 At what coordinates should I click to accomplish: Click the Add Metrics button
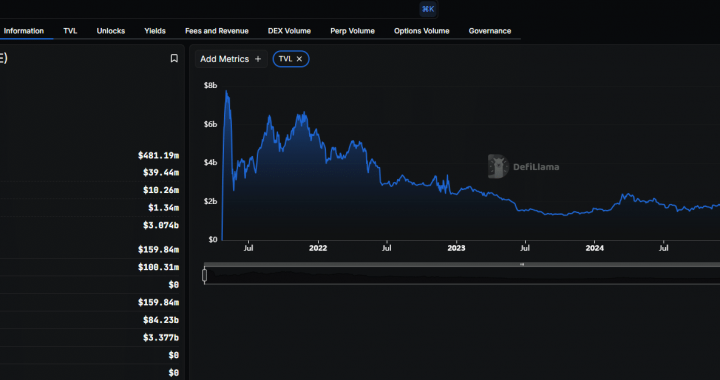click(231, 59)
